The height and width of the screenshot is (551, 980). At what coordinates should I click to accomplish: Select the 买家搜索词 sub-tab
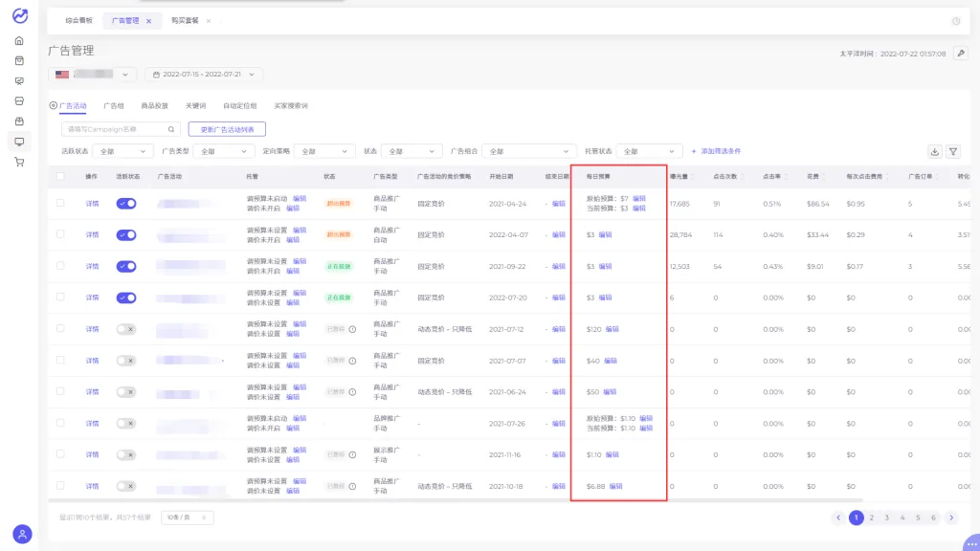(x=291, y=105)
